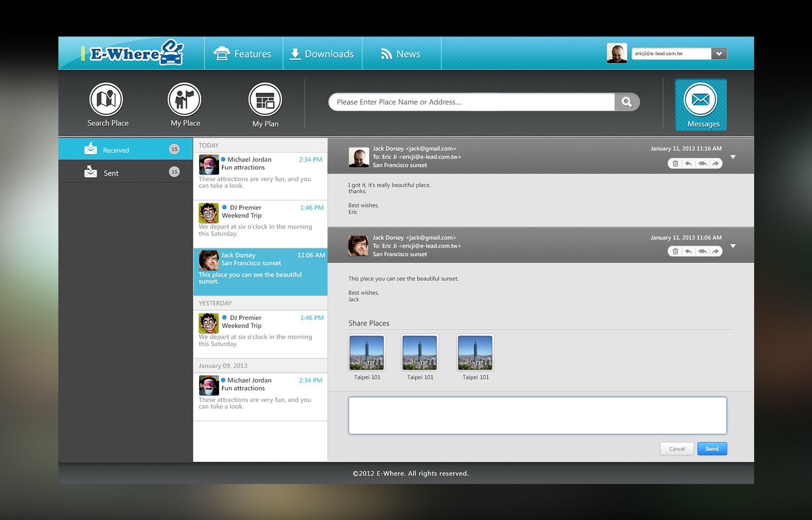Collapse the 11:16 AM message with its triangle
The image size is (812, 520).
click(733, 157)
